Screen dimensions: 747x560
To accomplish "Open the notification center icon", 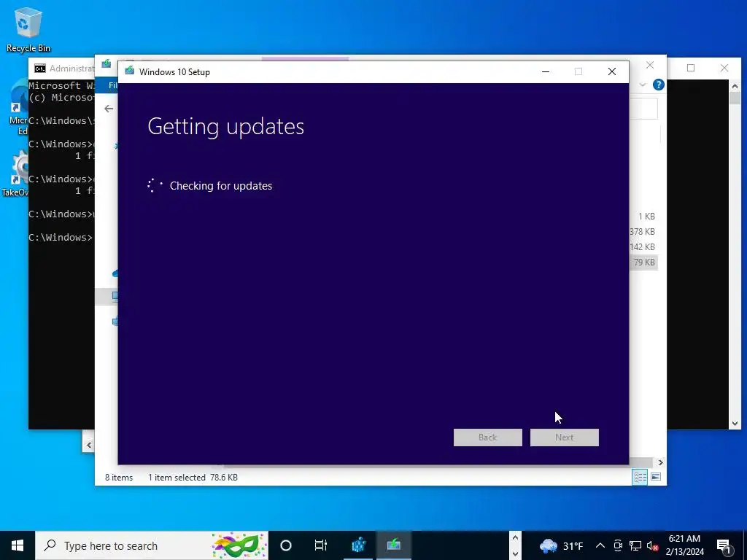I will click(x=724, y=546).
